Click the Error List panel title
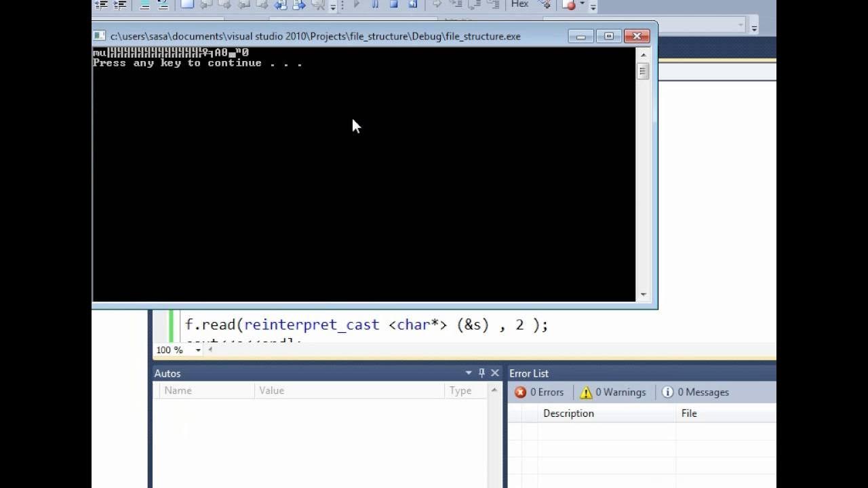 pos(529,373)
